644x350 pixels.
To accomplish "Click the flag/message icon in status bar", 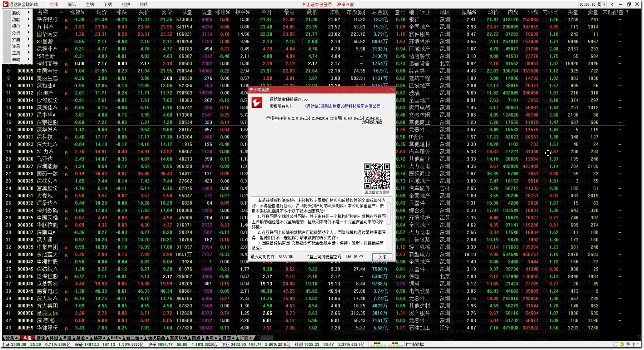I will [x=628, y=345].
